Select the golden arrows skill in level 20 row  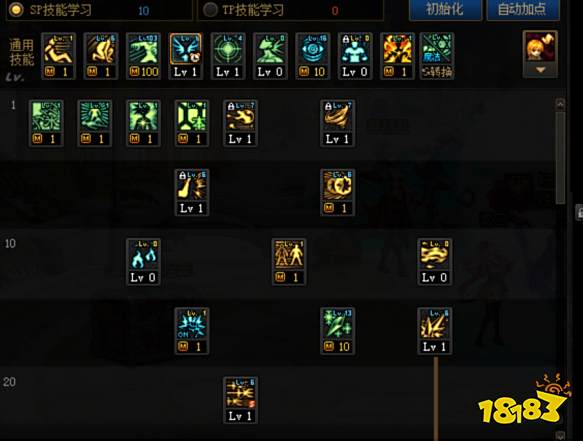point(240,400)
